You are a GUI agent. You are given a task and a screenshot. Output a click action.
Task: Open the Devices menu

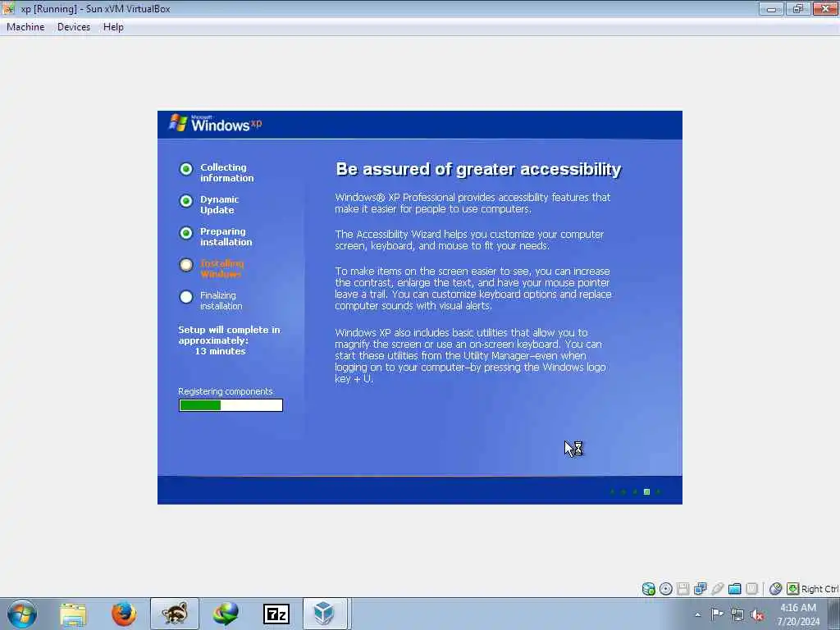tap(74, 27)
